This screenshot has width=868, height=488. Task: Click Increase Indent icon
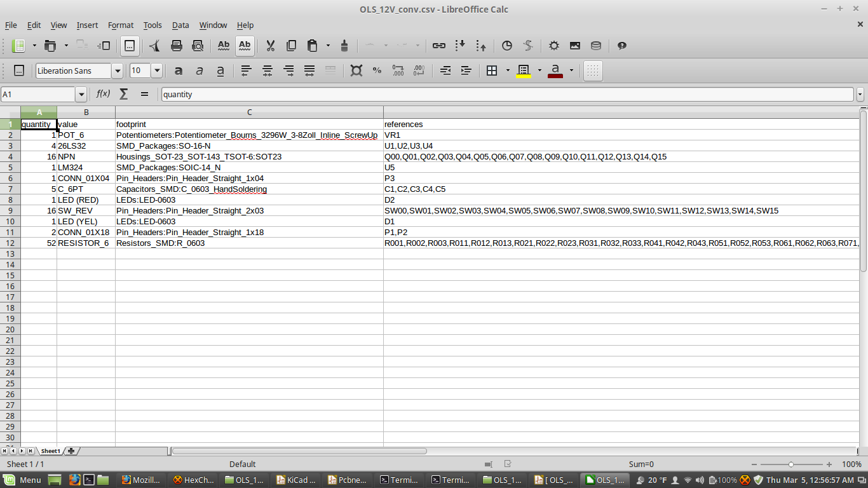pos(466,71)
